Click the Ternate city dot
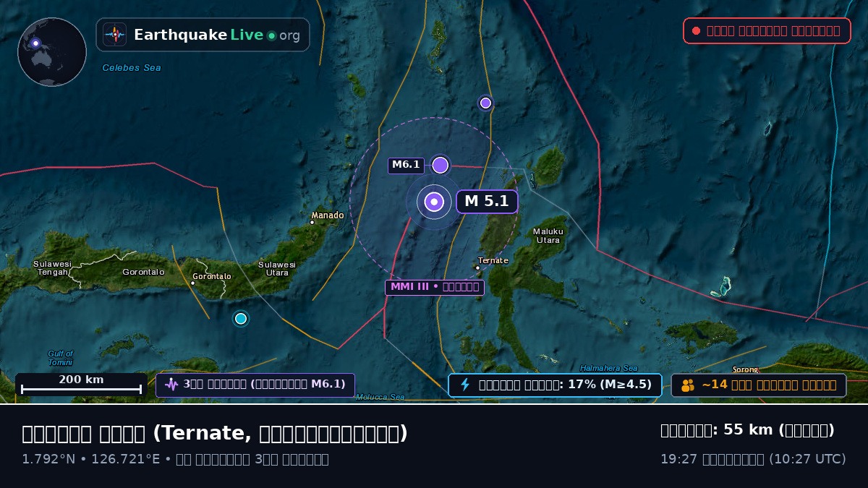Screen dimensions: 868x488 pos(477,268)
